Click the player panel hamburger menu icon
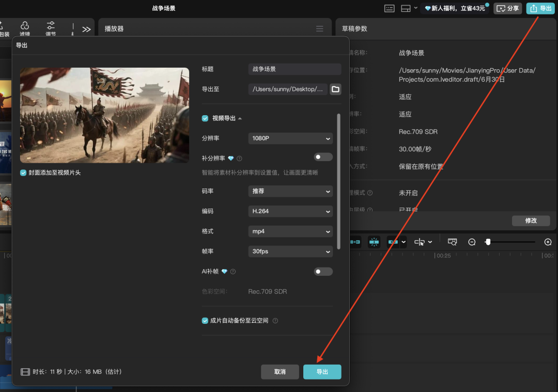The width and height of the screenshot is (558, 392). tap(320, 29)
